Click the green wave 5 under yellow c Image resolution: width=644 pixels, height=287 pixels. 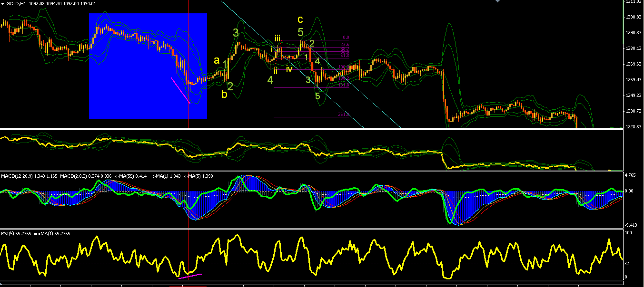pyautogui.click(x=300, y=32)
